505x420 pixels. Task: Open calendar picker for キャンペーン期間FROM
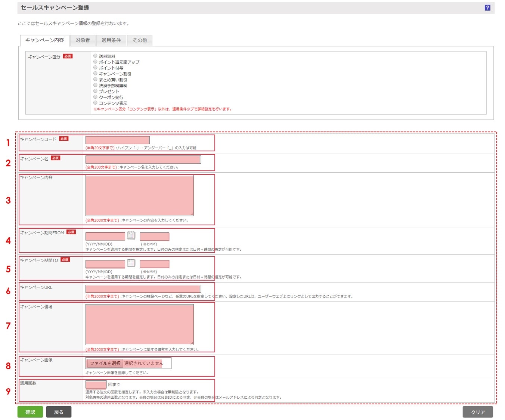[131, 235]
